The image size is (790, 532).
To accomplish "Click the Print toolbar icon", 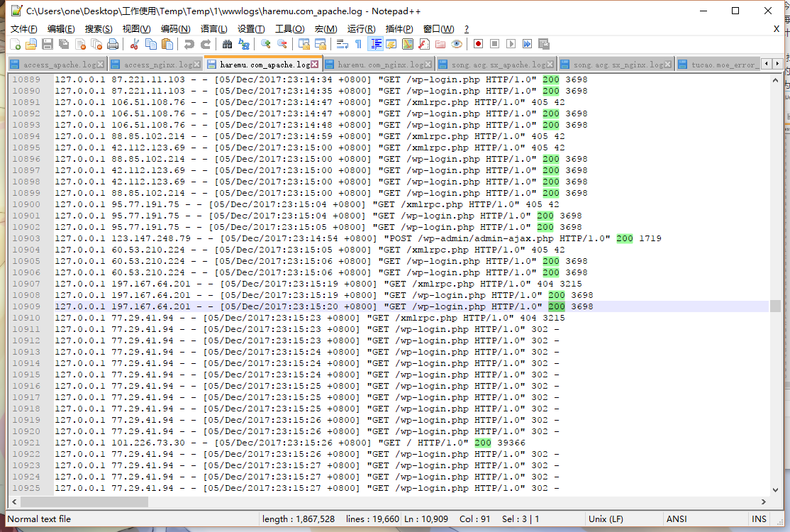I will [x=113, y=44].
